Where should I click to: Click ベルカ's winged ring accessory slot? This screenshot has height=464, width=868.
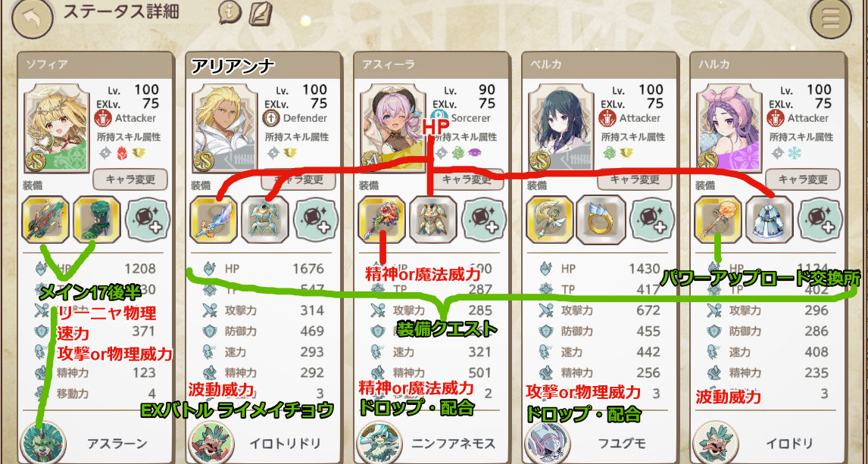pos(601,220)
